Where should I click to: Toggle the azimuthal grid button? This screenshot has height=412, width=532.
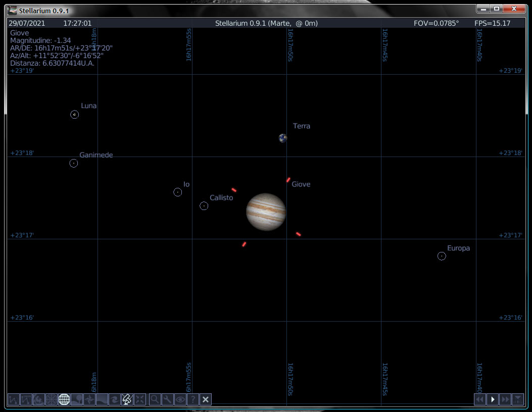pos(51,399)
